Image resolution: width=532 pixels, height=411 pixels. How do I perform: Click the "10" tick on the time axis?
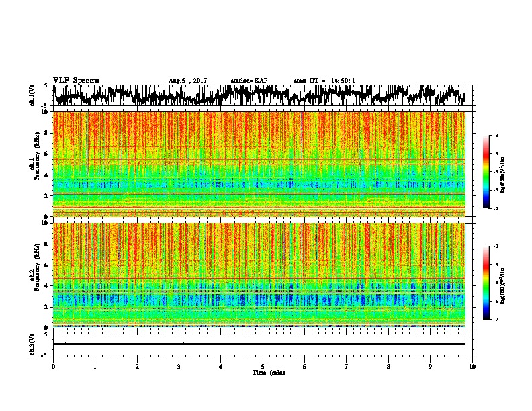click(472, 367)
